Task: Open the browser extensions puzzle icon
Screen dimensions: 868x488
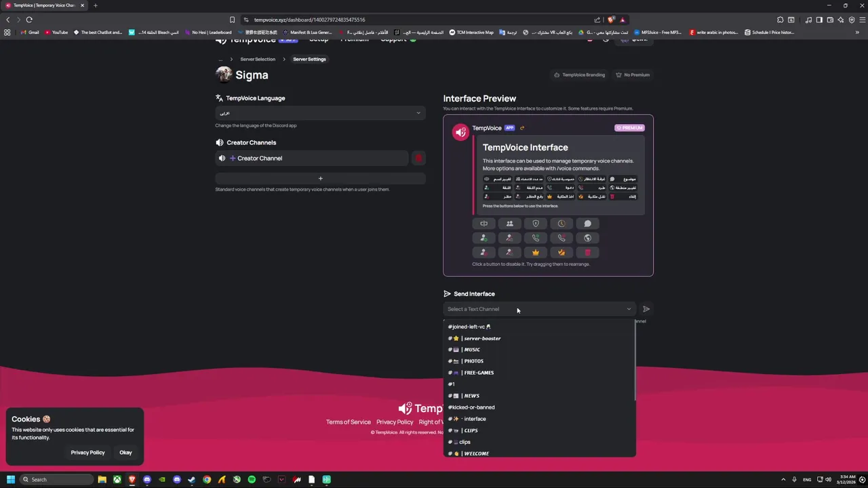Action: (780, 20)
